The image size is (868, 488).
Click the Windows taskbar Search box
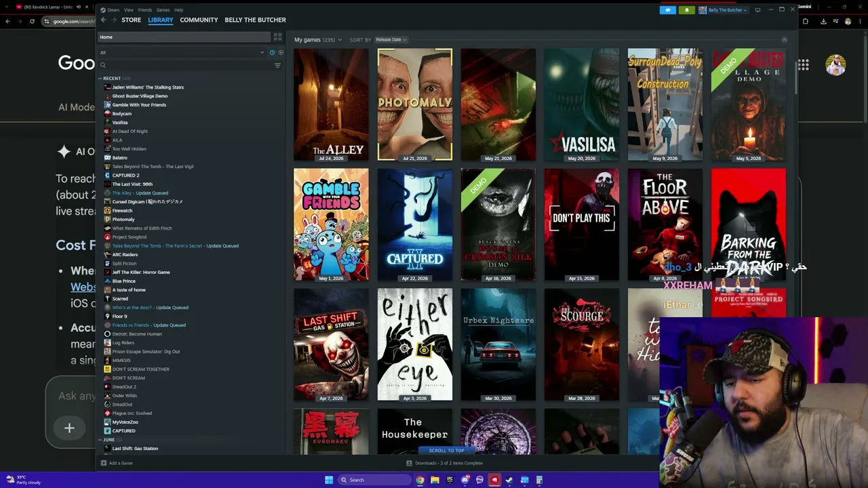pos(374,480)
